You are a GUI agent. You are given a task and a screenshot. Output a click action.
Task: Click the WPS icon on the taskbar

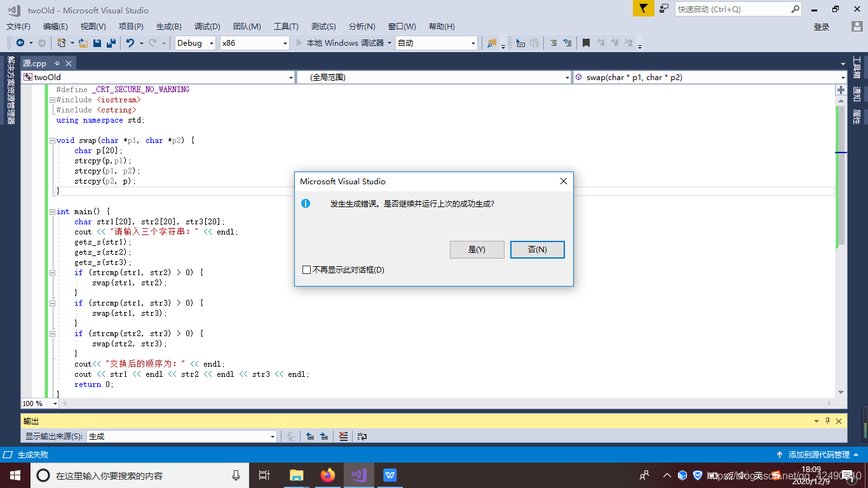(390, 475)
